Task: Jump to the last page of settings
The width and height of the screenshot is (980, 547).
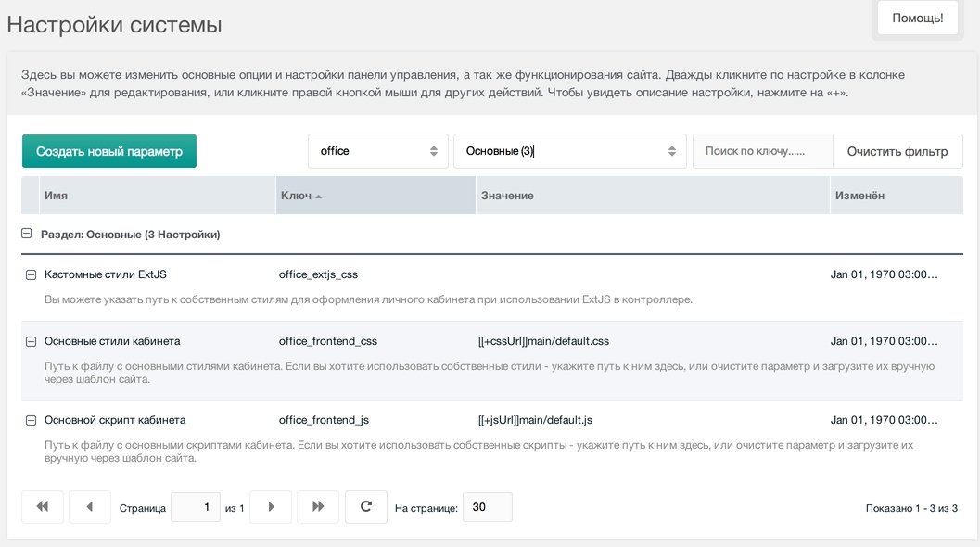Action: pos(318,507)
